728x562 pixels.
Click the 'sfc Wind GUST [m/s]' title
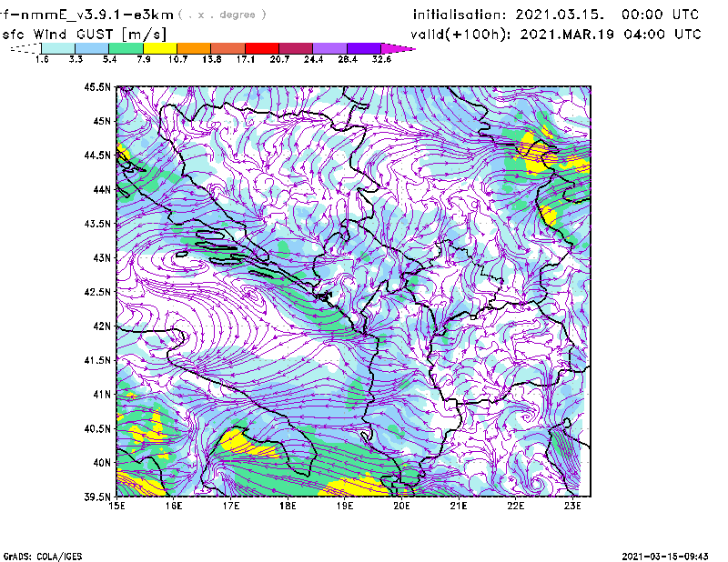pos(85,35)
